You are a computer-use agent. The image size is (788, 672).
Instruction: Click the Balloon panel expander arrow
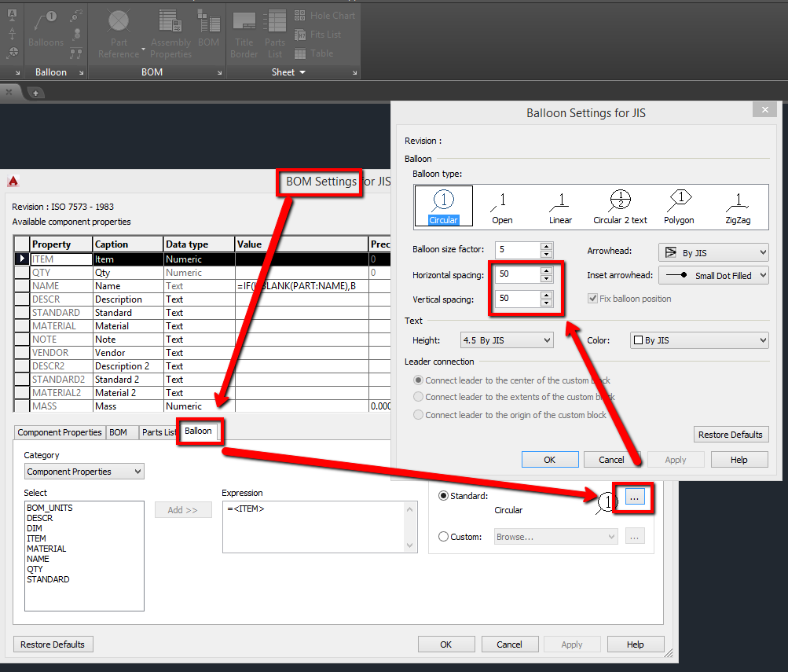(79, 72)
